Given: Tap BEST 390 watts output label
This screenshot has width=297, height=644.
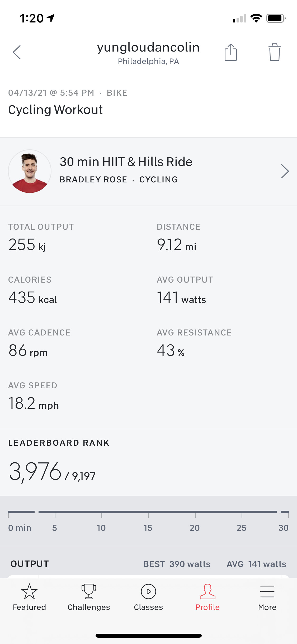Looking at the screenshot, I should click(177, 564).
